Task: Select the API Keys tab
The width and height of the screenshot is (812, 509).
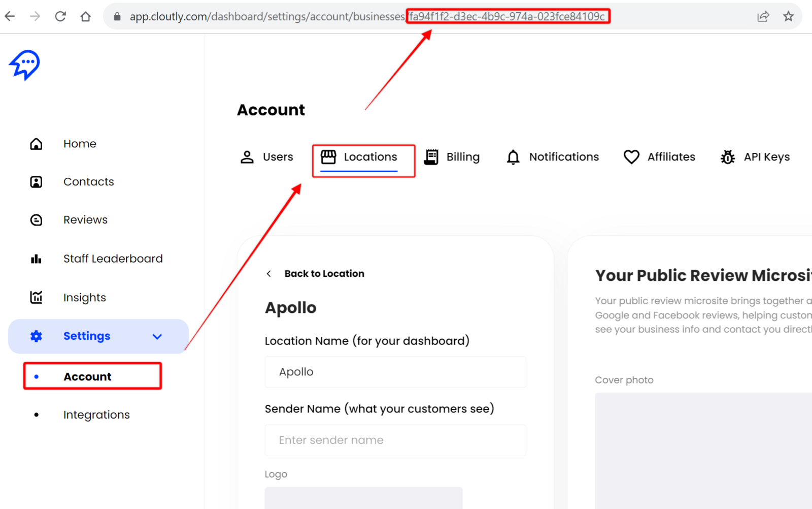Action: 755,157
